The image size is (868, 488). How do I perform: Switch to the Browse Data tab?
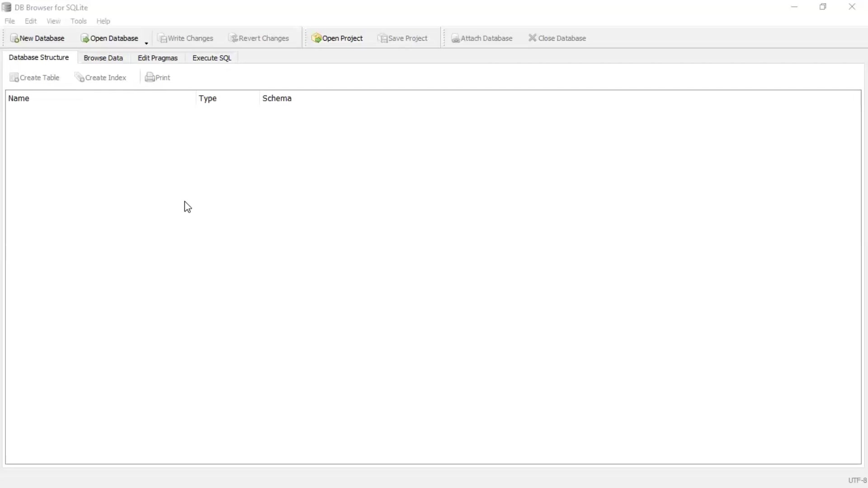(103, 58)
